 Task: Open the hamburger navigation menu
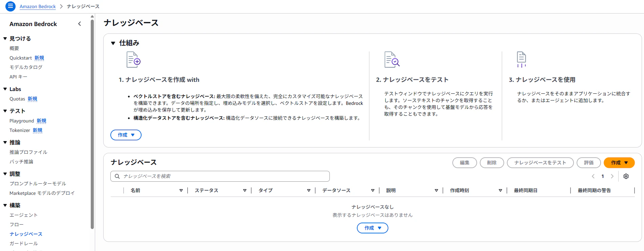(10, 6)
